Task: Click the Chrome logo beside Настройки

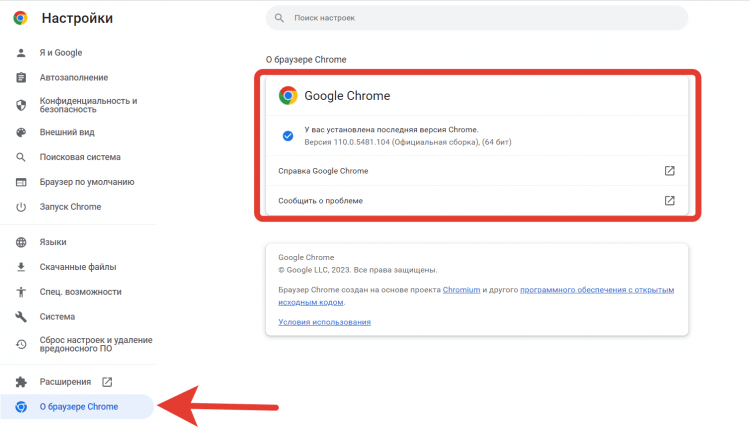Action: pos(20,18)
